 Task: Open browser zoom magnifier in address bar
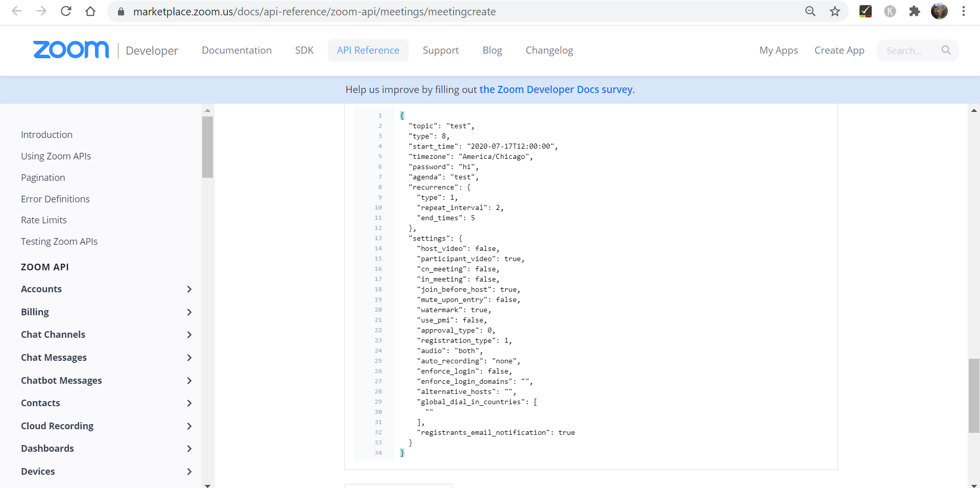(810, 11)
